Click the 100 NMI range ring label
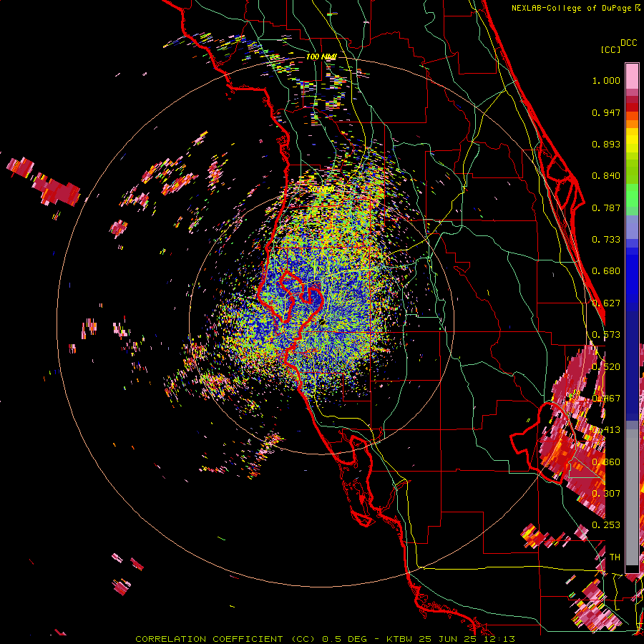 [321, 57]
